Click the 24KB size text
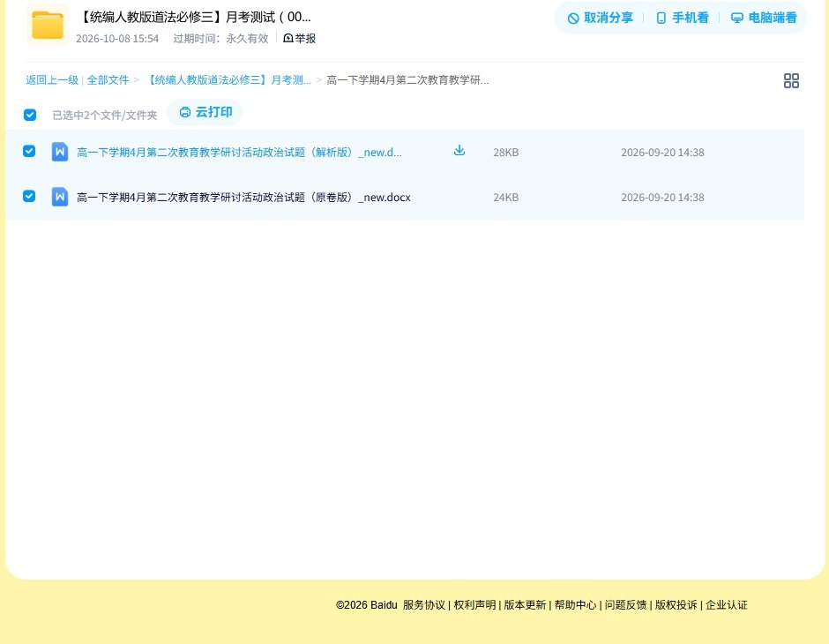 coord(506,198)
